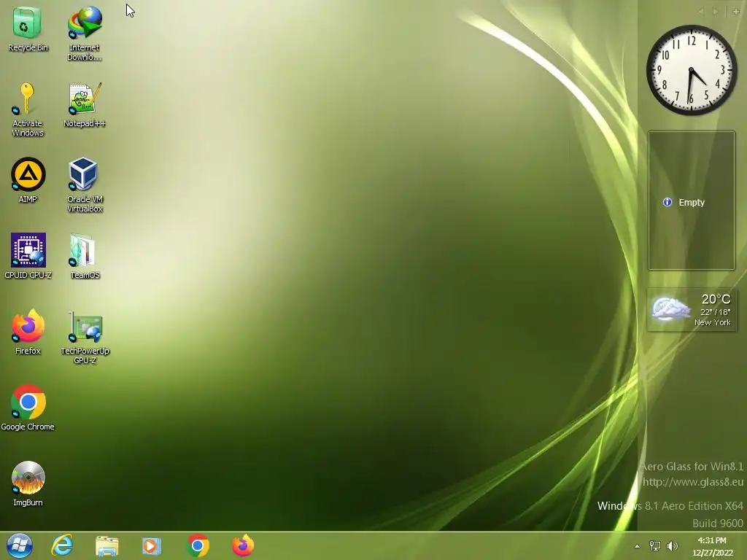The width and height of the screenshot is (747, 560).
Task: Launch Chrome from the taskbar
Action: [198, 545]
